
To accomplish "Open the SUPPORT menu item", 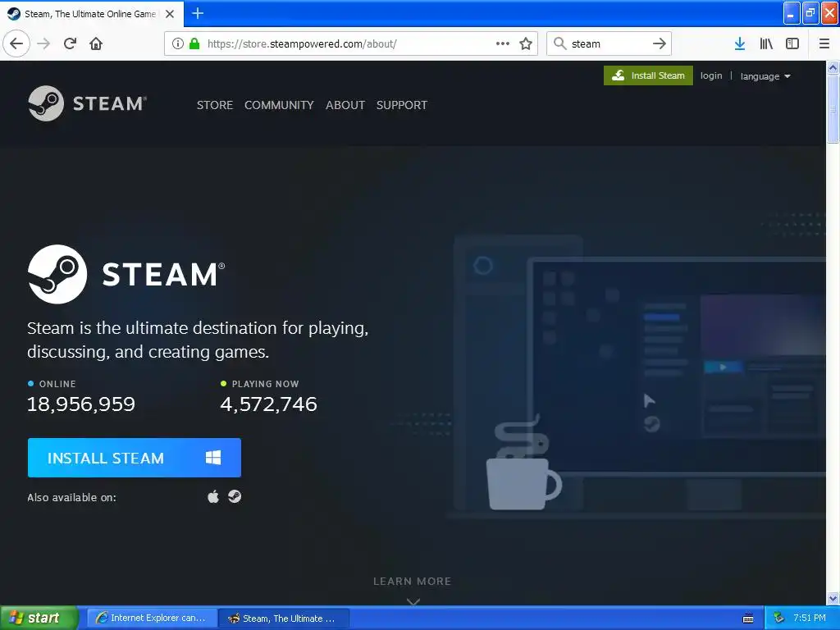I will coord(402,105).
